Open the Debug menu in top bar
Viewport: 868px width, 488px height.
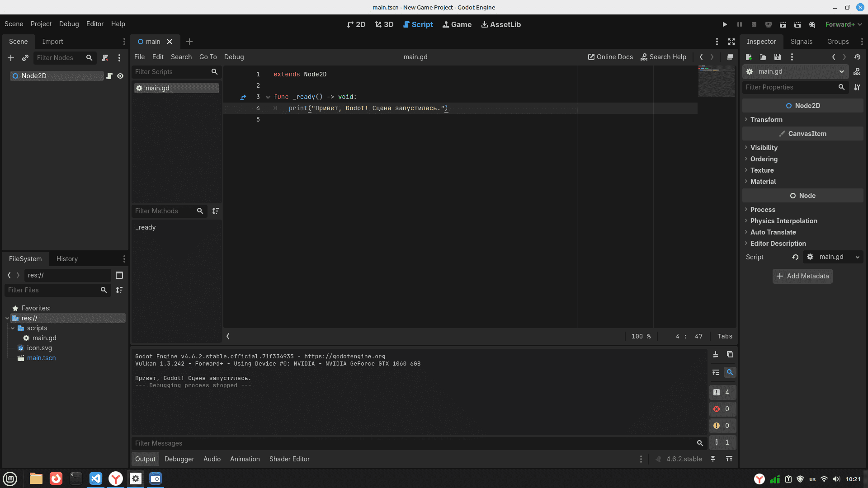(x=69, y=24)
